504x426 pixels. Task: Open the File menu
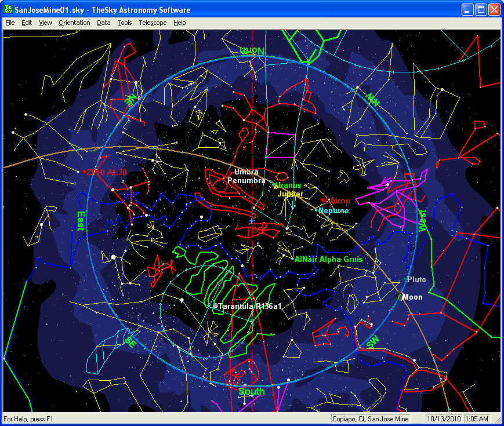click(10, 23)
